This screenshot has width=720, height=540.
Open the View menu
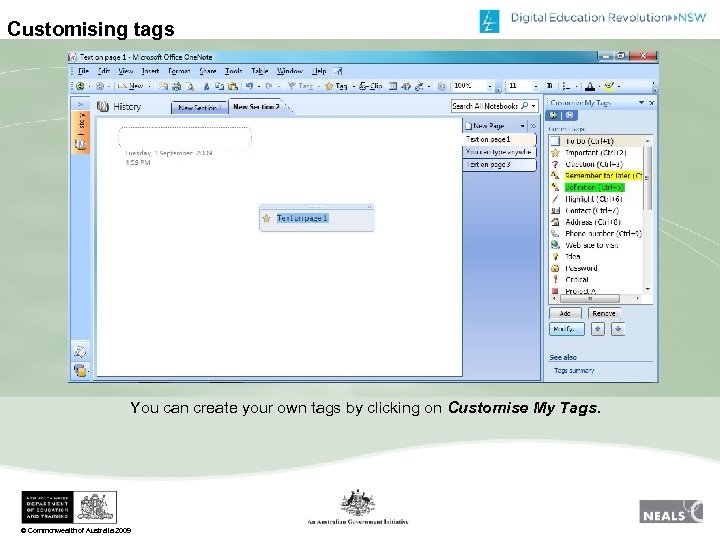[125, 71]
